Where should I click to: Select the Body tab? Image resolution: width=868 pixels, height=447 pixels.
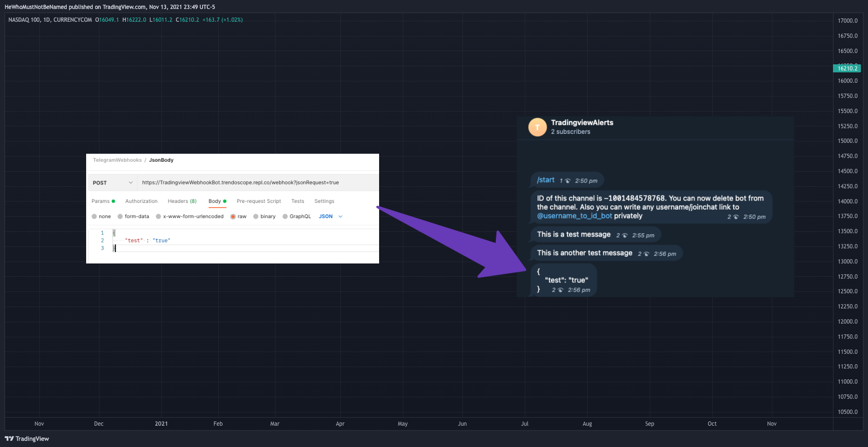217,202
